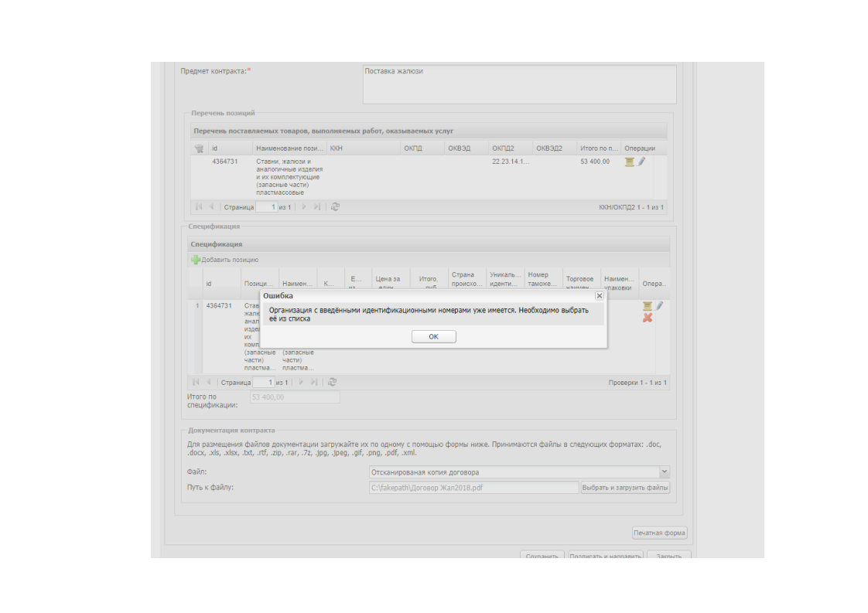Open details scroll icon for Перечень row 4364731
The width and height of the screenshot is (868, 613).
pos(630,162)
